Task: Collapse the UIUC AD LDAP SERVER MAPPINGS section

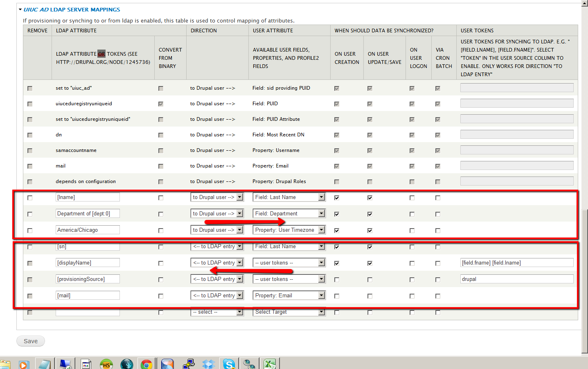Action: (x=21, y=9)
